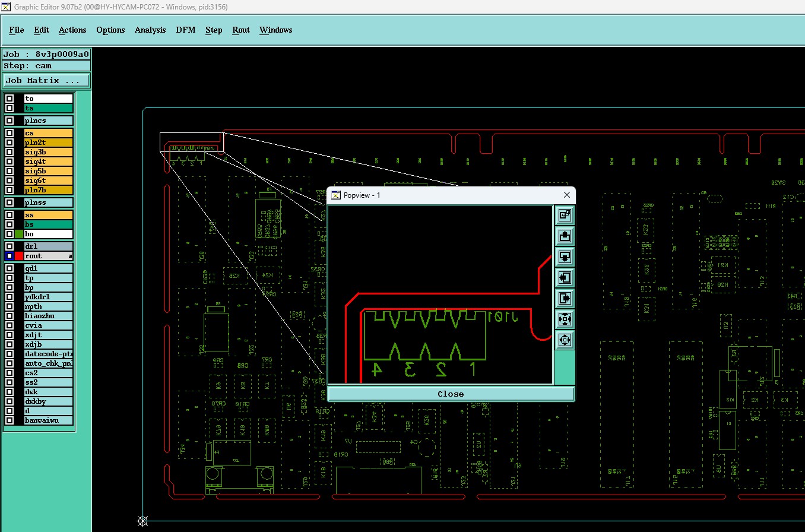Toggle display checkbox for layer cs

[x=9, y=133]
